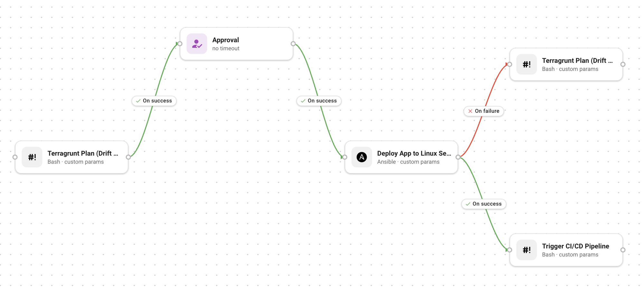Click the output port of Approval node

(x=293, y=44)
